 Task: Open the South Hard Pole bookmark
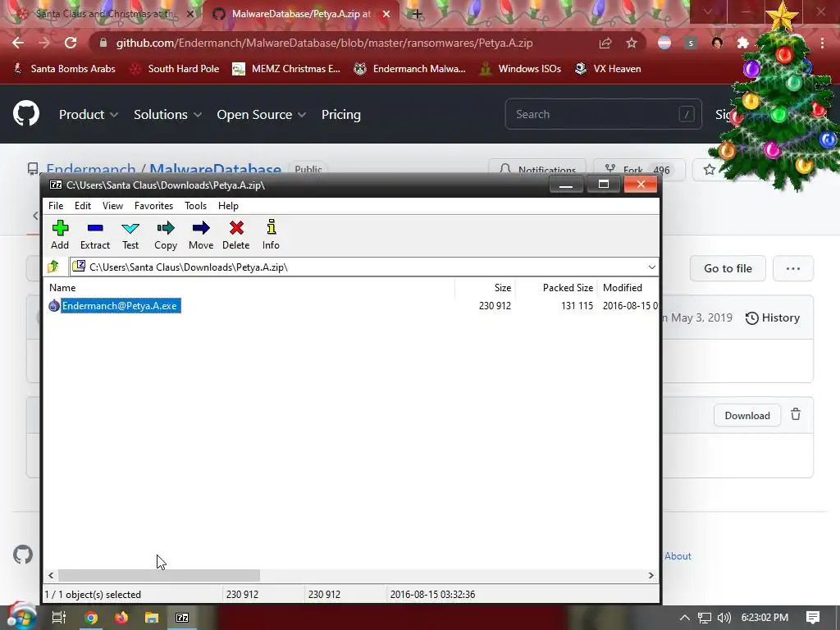tap(175, 69)
